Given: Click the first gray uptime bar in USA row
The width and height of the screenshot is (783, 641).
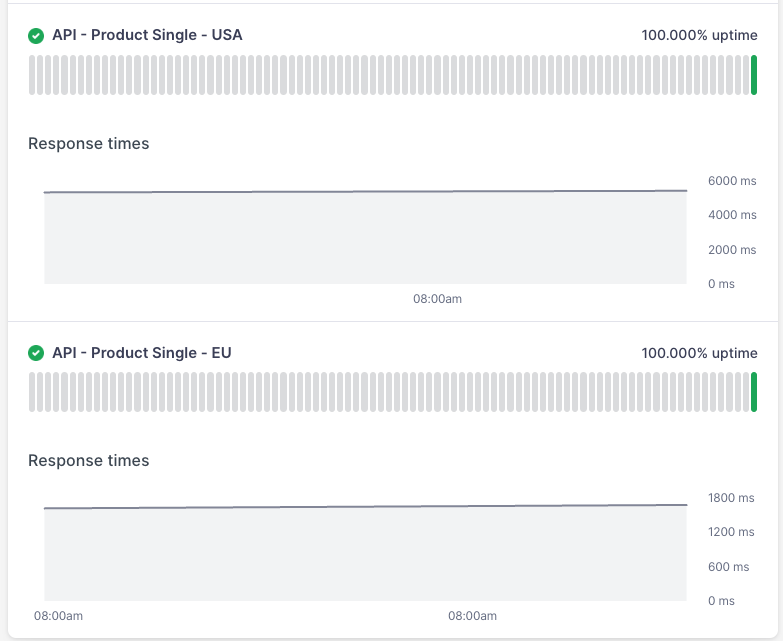Looking at the screenshot, I should coord(32,75).
